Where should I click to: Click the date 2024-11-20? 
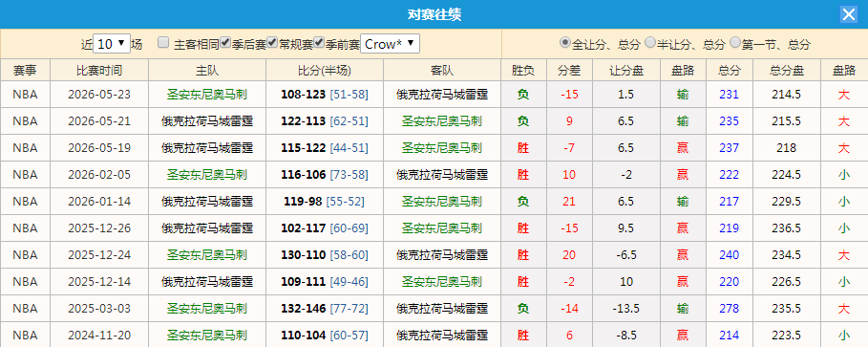click(x=99, y=335)
